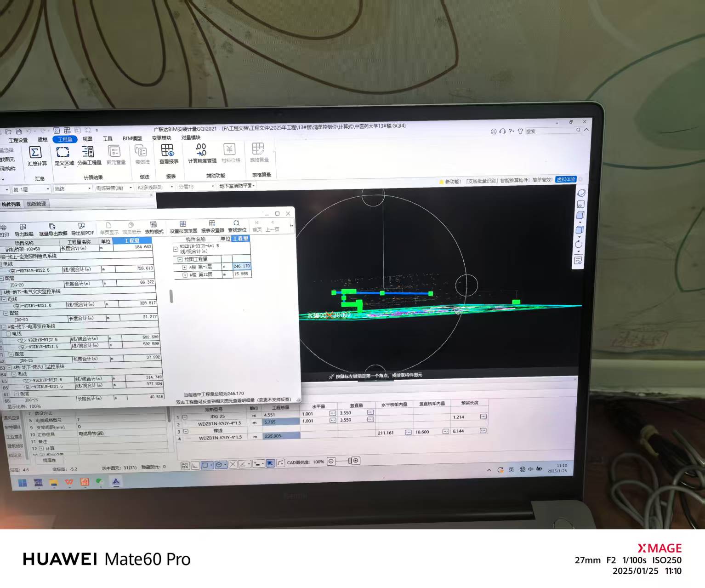The height and width of the screenshot is (588, 705).
Task: Open 报表设置器 in report window
Action: (212, 227)
